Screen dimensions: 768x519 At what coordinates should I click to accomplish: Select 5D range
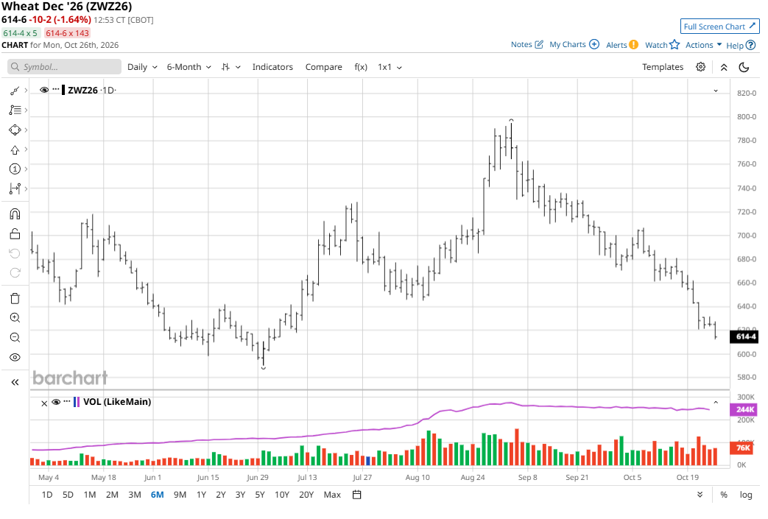[68, 495]
